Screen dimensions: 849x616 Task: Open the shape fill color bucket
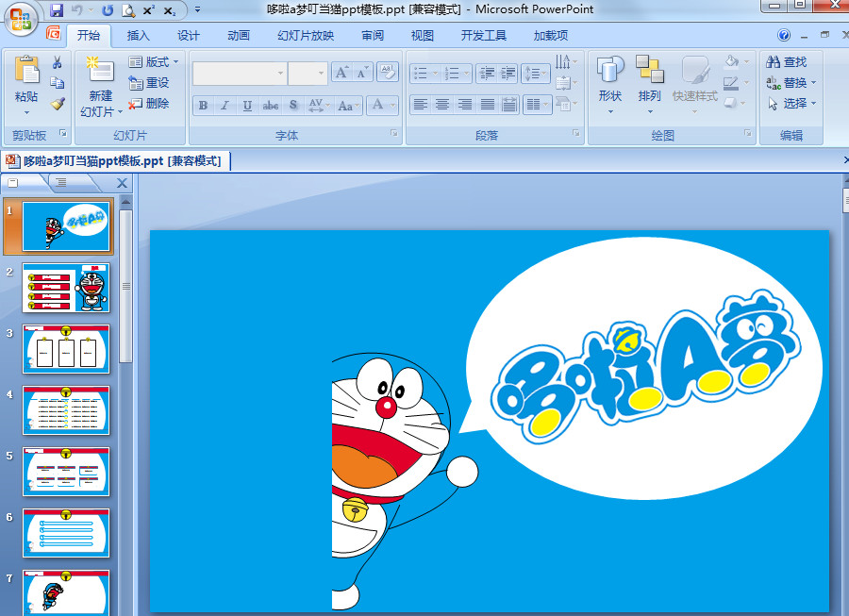click(x=732, y=61)
